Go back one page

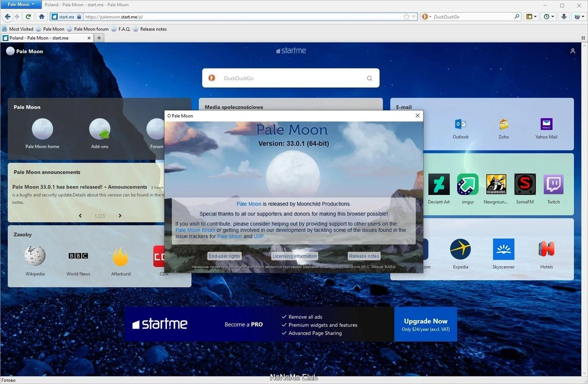[x=7, y=17]
